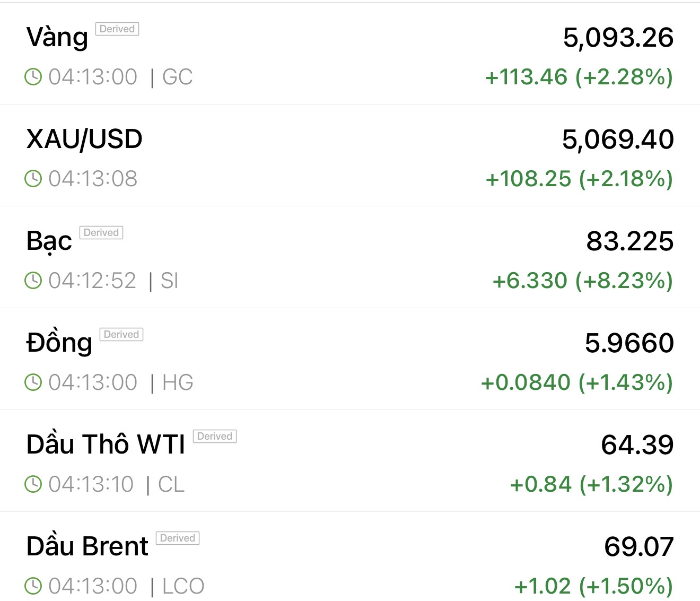Viewport: 700px width, 601px height.
Task: Click the clock icon beside Vàng's time
Action: (x=33, y=77)
